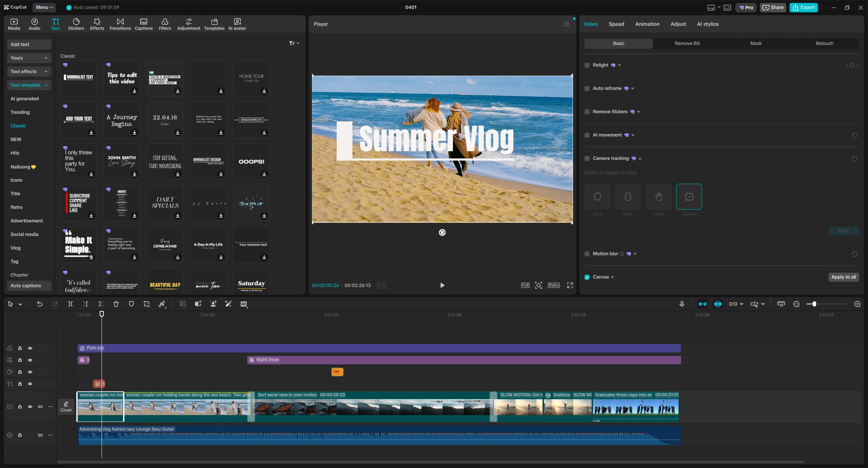Open the Menu dropdown

tap(44, 7)
